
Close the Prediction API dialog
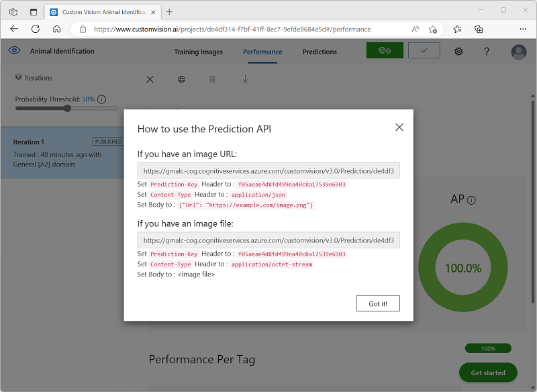pos(399,128)
